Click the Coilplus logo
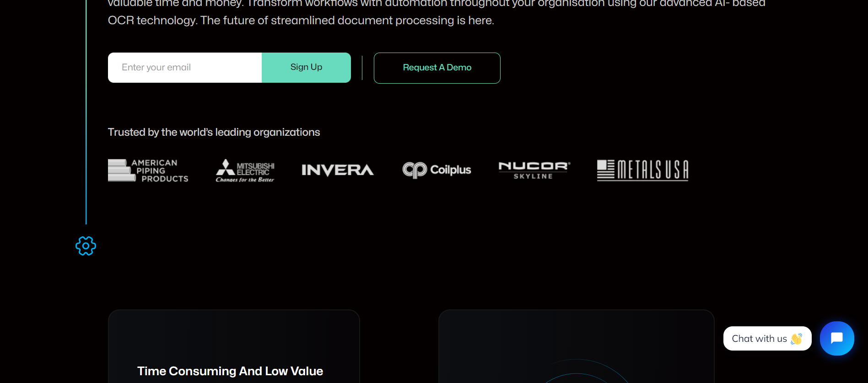The image size is (868, 383). click(x=437, y=170)
